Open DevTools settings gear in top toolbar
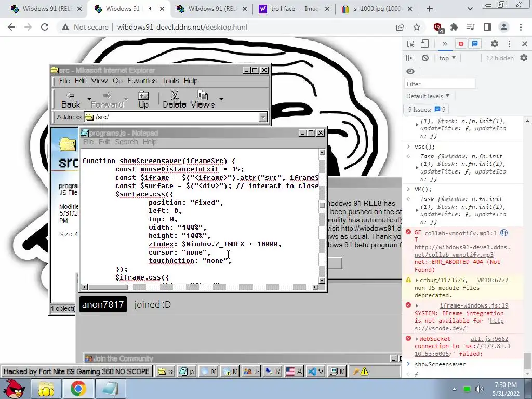The image size is (532, 399). coord(495,44)
